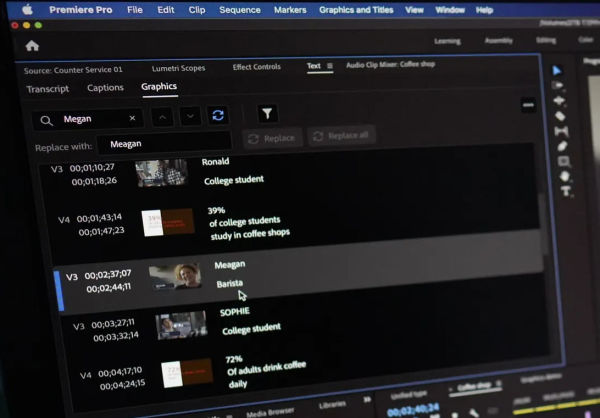Select the 39% graphic thumbnail
The image size is (600, 418).
(168, 222)
